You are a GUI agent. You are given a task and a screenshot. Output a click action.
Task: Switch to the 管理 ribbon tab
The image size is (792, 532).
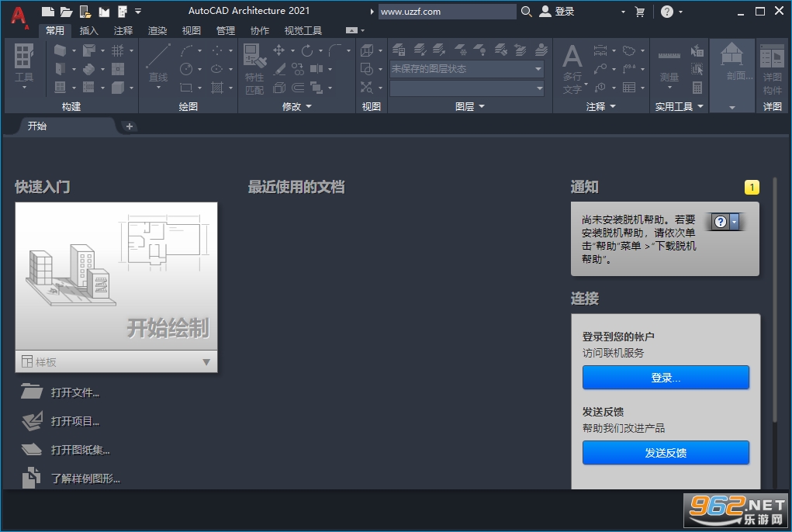[226, 31]
